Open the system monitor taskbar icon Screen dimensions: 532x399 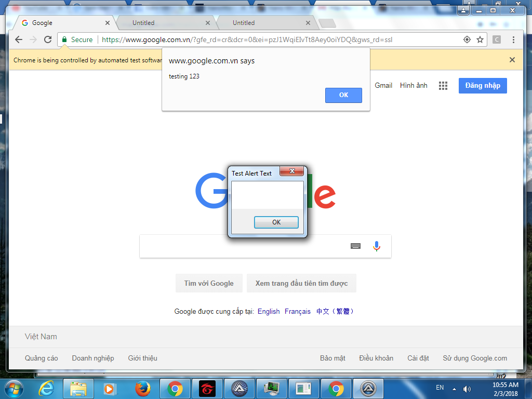tap(271, 389)
